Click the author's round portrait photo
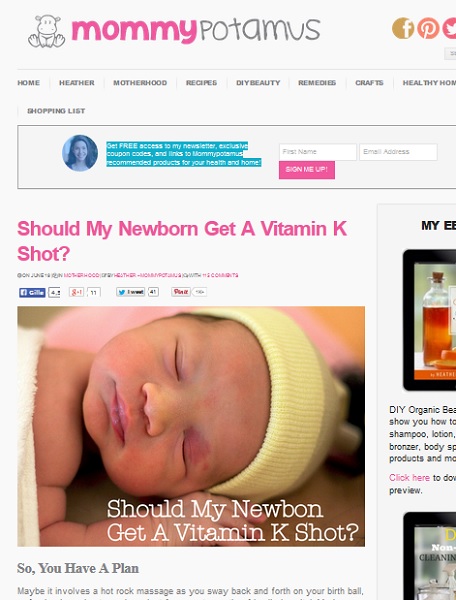The width and height of the screenshot is (456, 600). (80, 153)
